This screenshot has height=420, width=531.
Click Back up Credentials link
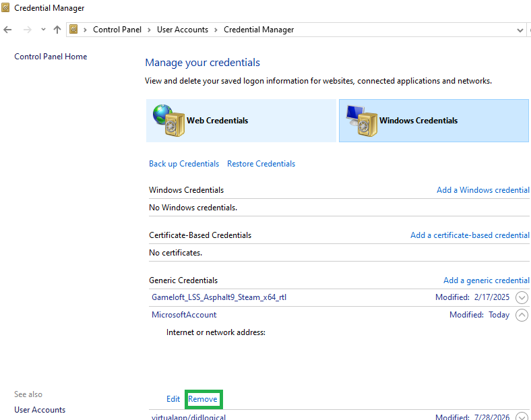[184, 164]
